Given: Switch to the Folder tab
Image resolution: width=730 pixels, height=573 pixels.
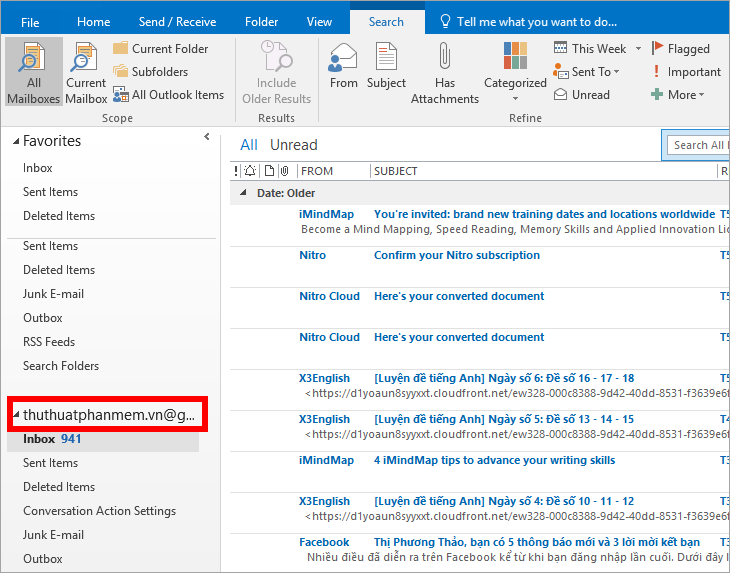Looking at the screenshot, I should coord(261,22).
